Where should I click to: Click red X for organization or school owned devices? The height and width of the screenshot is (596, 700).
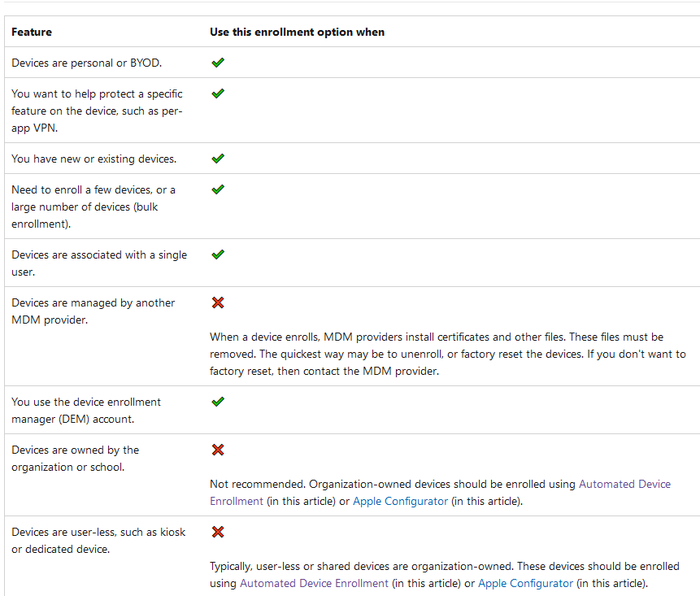[217, 450]
